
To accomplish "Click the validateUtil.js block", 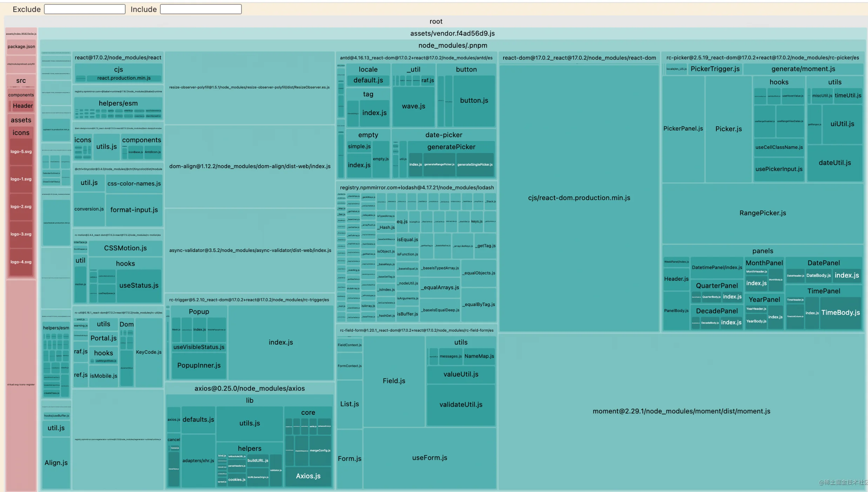I will pos(461,405).
